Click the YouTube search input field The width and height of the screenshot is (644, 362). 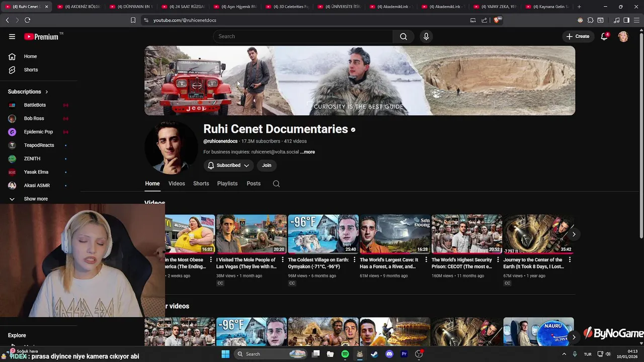pyautogui.click(x=303, y=36)
